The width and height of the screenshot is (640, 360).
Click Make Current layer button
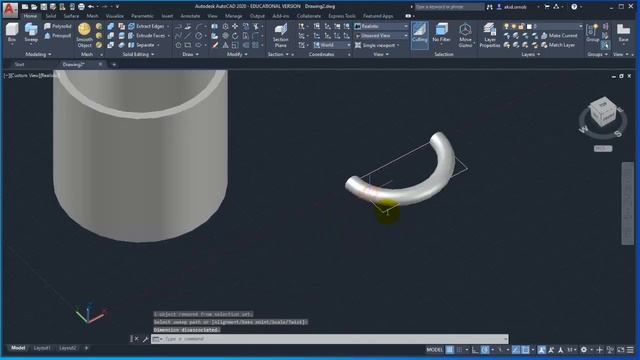pos(559,36)
